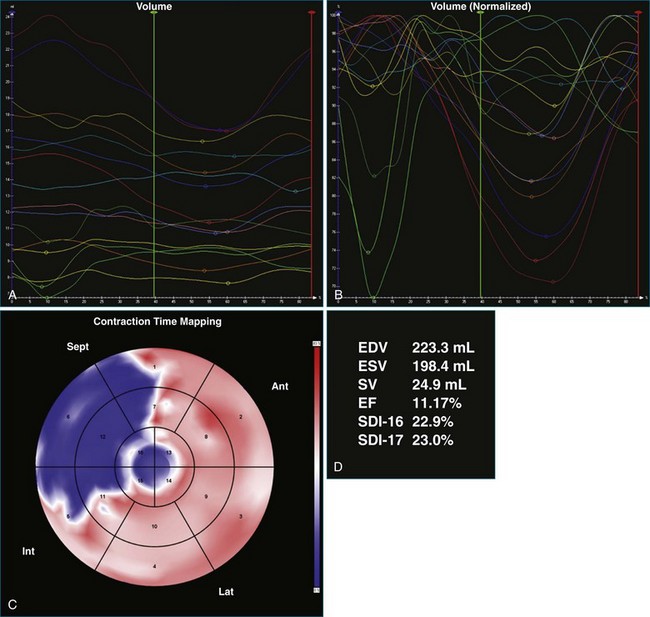Click red end marker in Normalized chart
Screen dimensions: 650x617
[637, 150]
